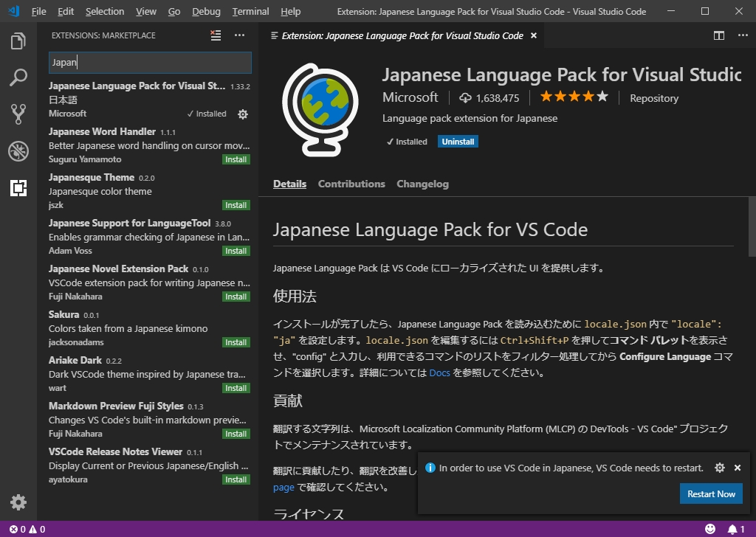Image resolution: width=756 pixels, height=537 pixels.
Task: Install Japanese Support for LanguageTool
Action: [236, 251]
